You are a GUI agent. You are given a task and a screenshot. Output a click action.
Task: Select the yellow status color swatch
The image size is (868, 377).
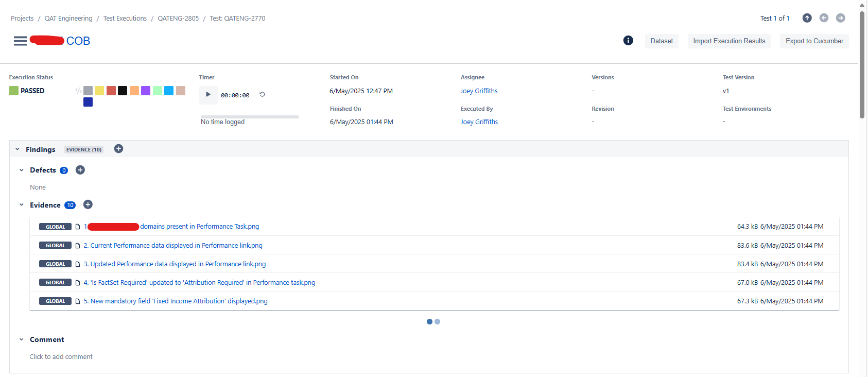click(99, 91)
